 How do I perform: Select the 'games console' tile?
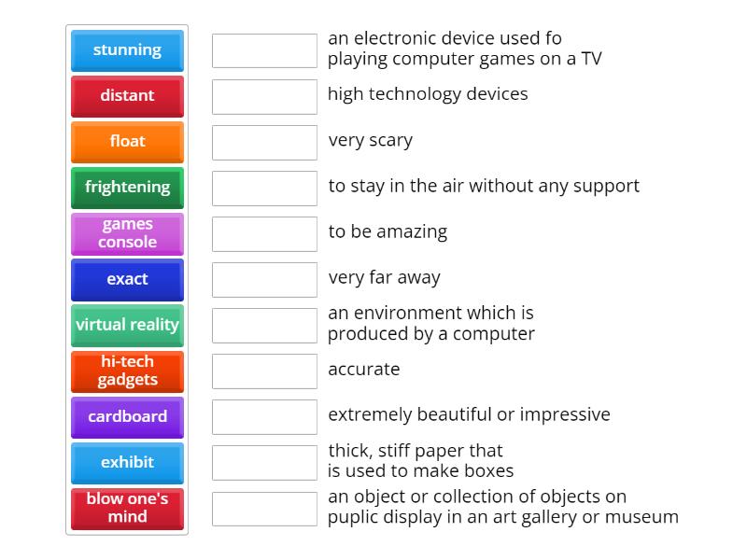[x=127, y=233]
